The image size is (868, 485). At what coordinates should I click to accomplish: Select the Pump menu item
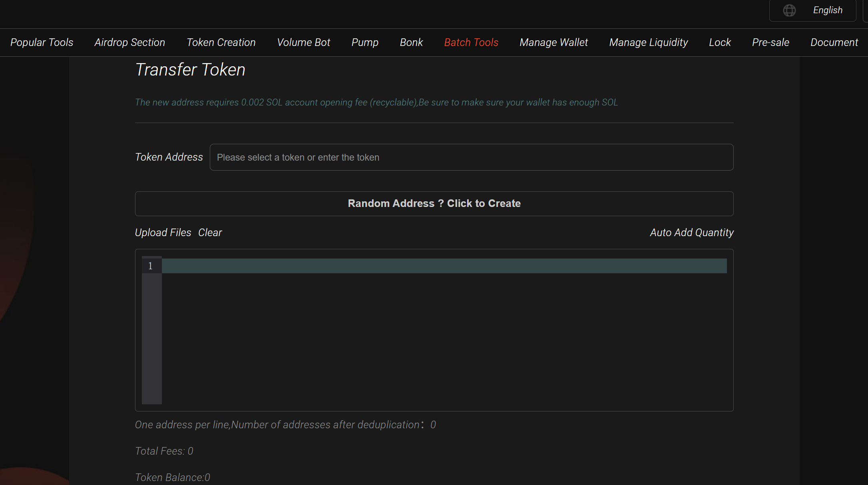pyautogui.click(x=364, y=42)
